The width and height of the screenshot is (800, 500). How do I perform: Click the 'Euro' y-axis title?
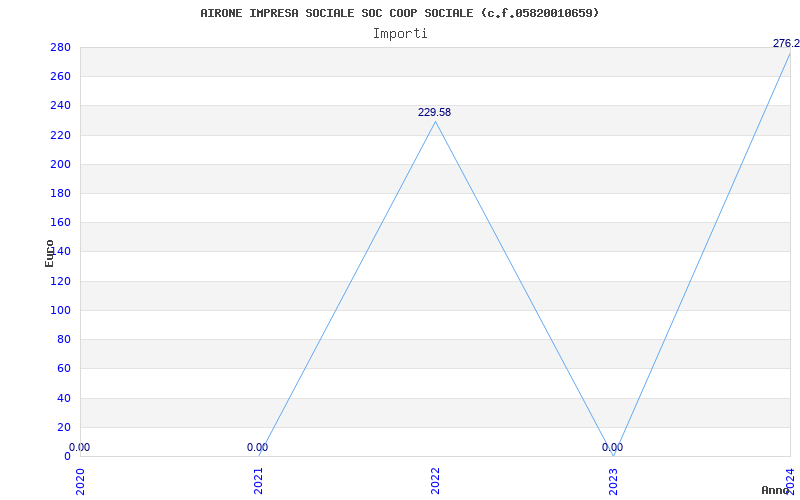[x=49, y=253]
